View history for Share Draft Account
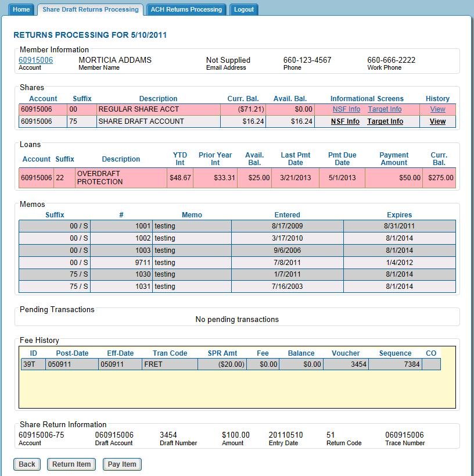 [437, 121]
